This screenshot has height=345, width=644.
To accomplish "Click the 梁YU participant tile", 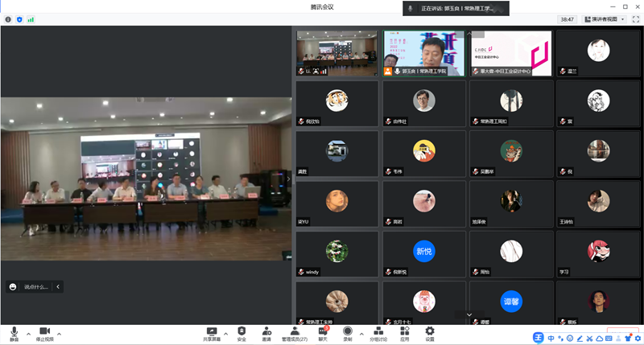I will pos(336,204).
